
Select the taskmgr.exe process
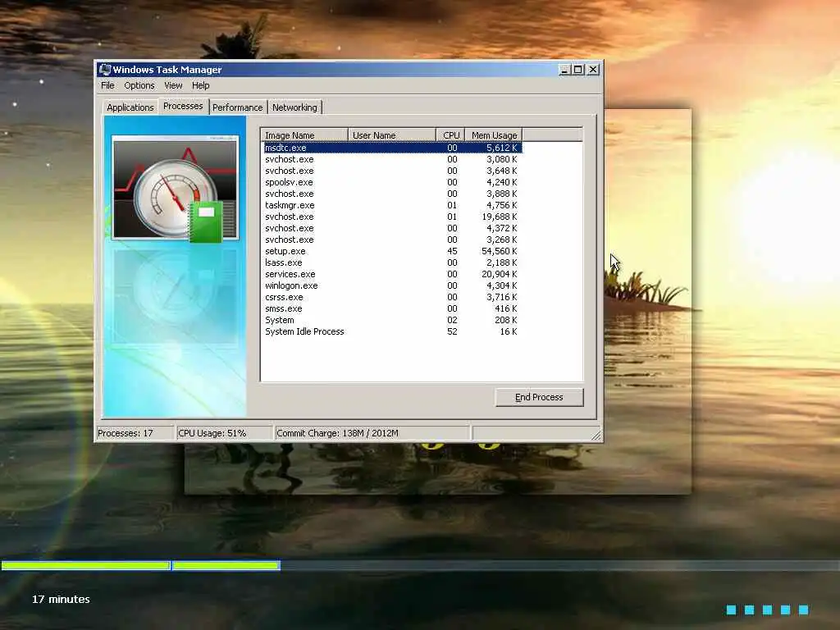393,205
